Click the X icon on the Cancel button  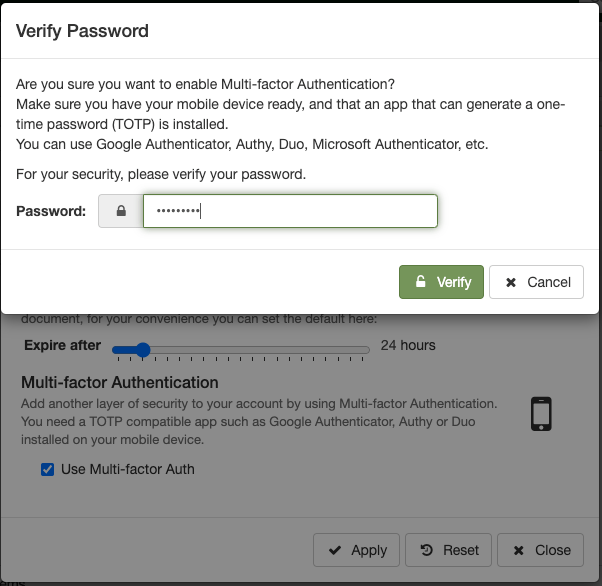pyautogui.click(x=511, y=282)
